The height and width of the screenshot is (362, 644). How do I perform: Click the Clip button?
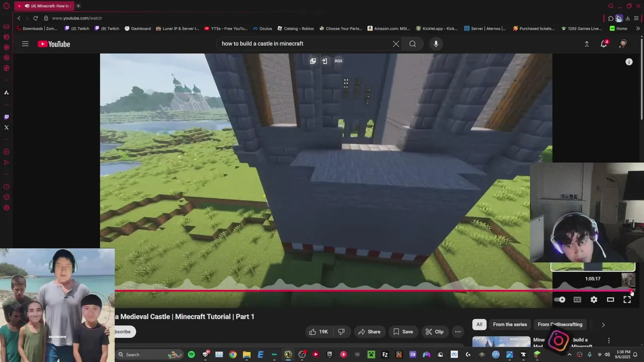coord(434,332)
